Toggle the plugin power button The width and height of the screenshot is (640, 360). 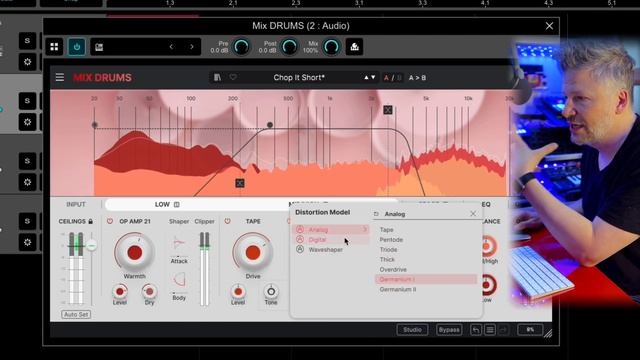tap(77, 47)
